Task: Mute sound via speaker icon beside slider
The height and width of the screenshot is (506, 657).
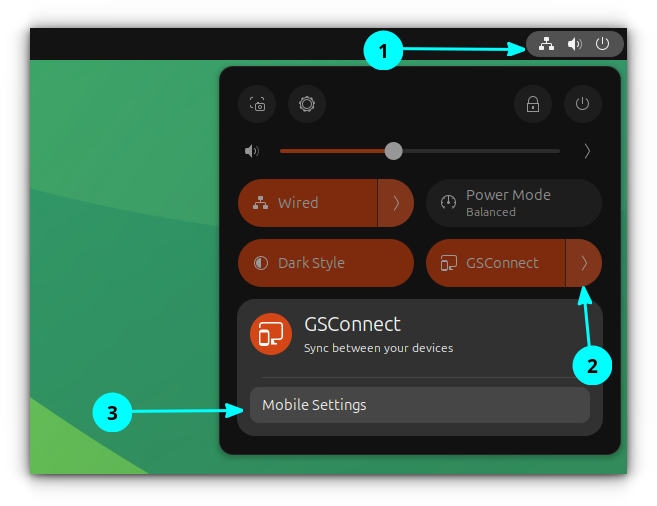Action: coord(252,152)
